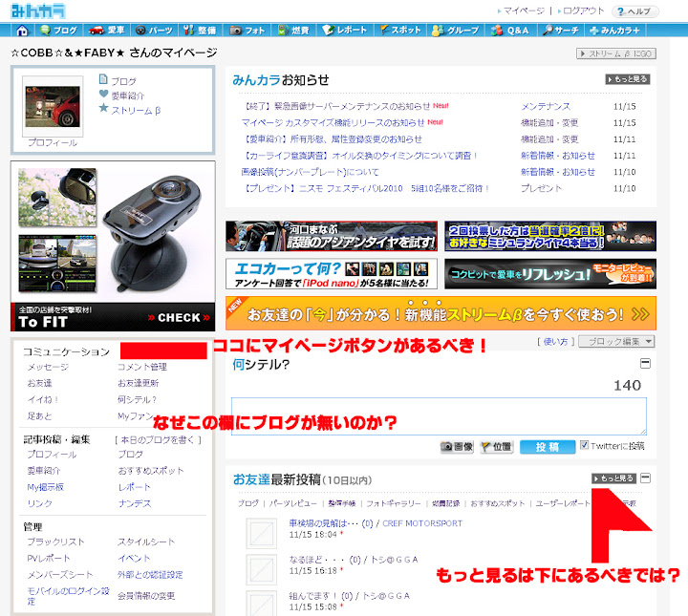Click the home icon in navigation bar

click(22, 31)
